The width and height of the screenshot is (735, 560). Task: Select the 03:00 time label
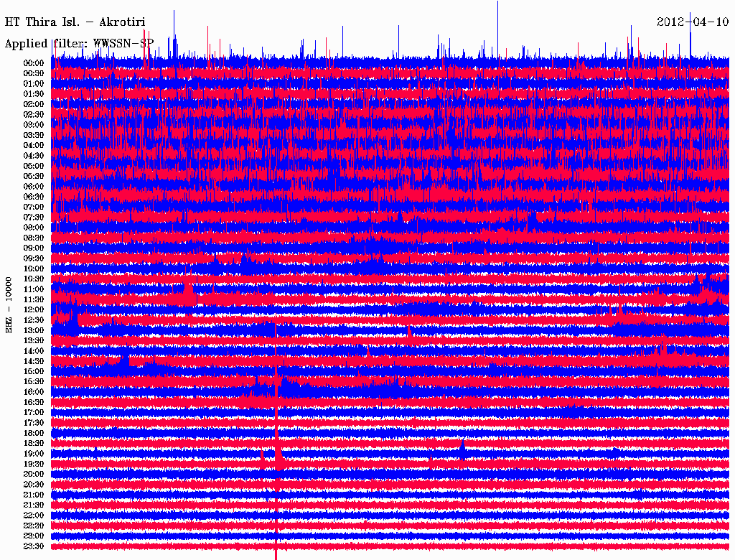[34, 125]
